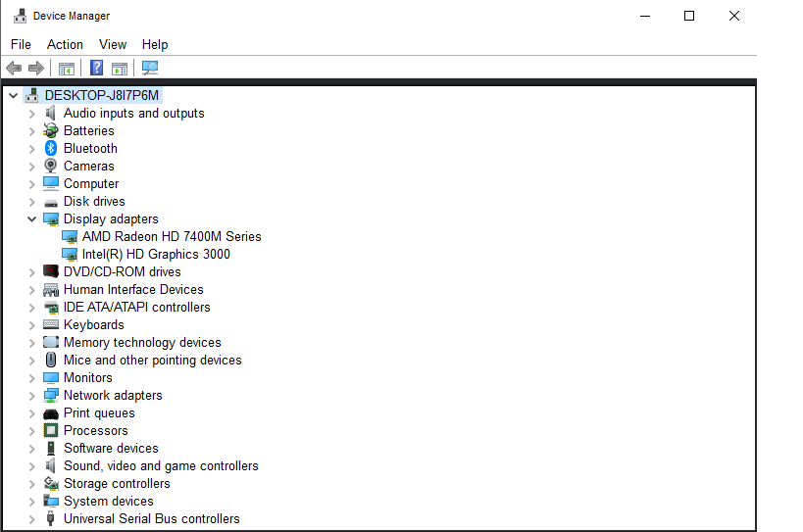803x532 pixels.
Task: Select the Universal Serial Bus controllers label
Action: point(152,518)
